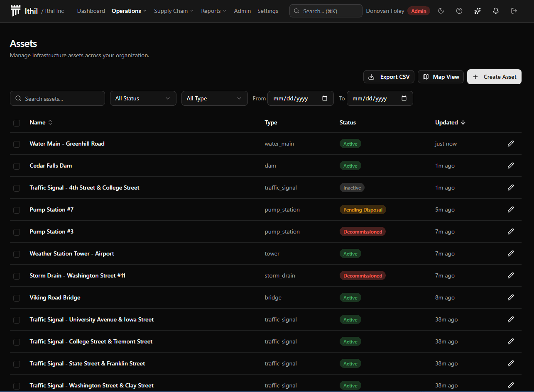The height and width of the screenshot is (392, 534).
Task: Select Pump Station #7 checkbox
Action: (x=17, y=210)
